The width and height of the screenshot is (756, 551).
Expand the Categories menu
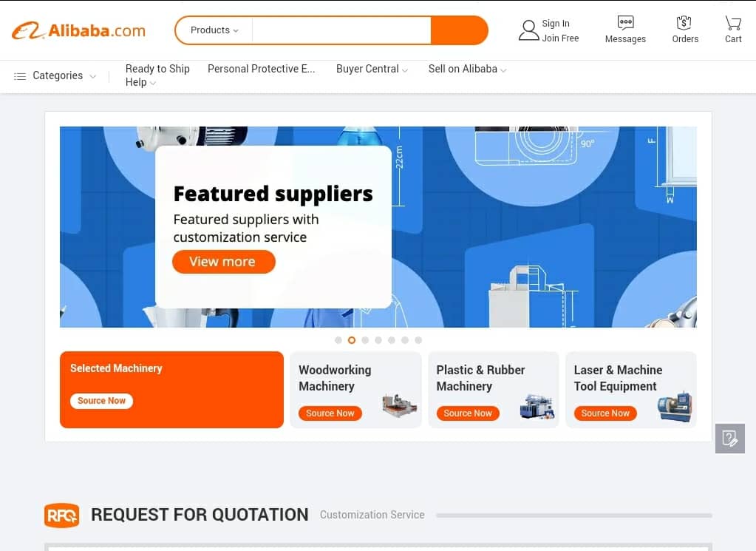(x=55, y=75)
